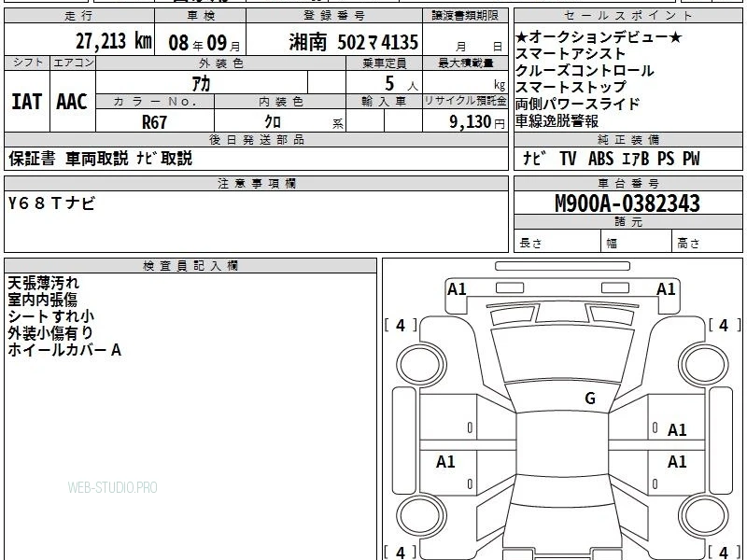Select the エアコン header
The height and width of the screenshot is (560, 747).
[73, 63]
